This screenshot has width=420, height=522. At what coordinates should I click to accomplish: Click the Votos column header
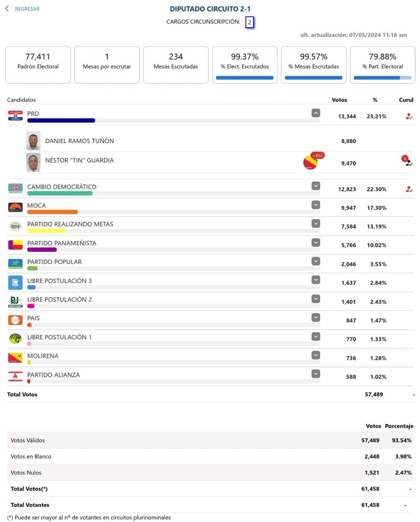(339, 100)
